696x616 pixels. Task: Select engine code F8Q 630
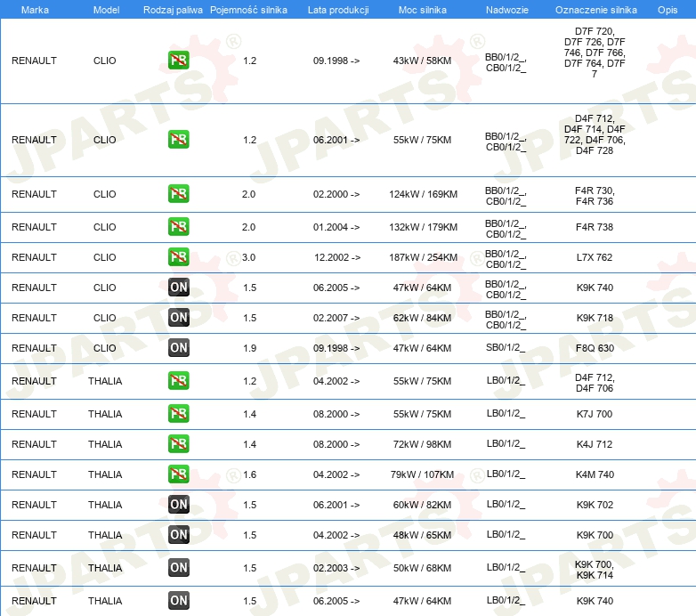click(x=595, y=348)
